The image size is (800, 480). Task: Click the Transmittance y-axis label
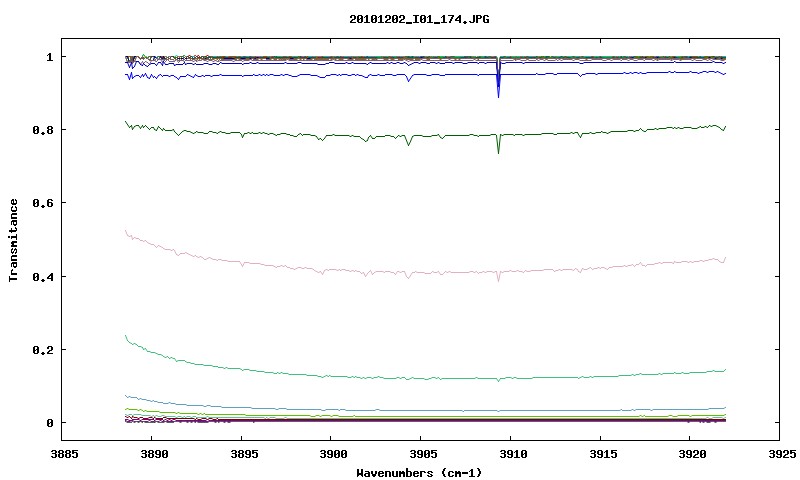(13, 240)
